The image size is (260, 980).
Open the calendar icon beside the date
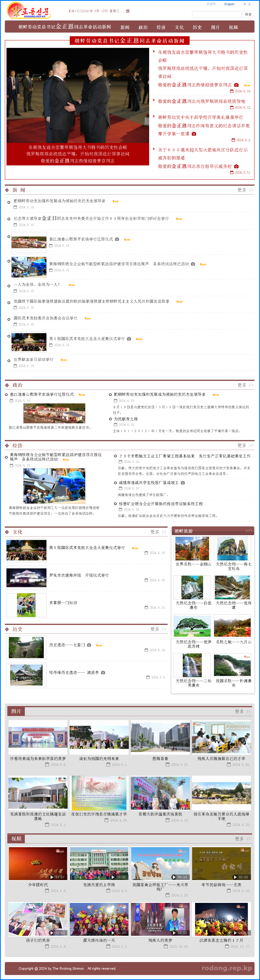pos(128,11)
